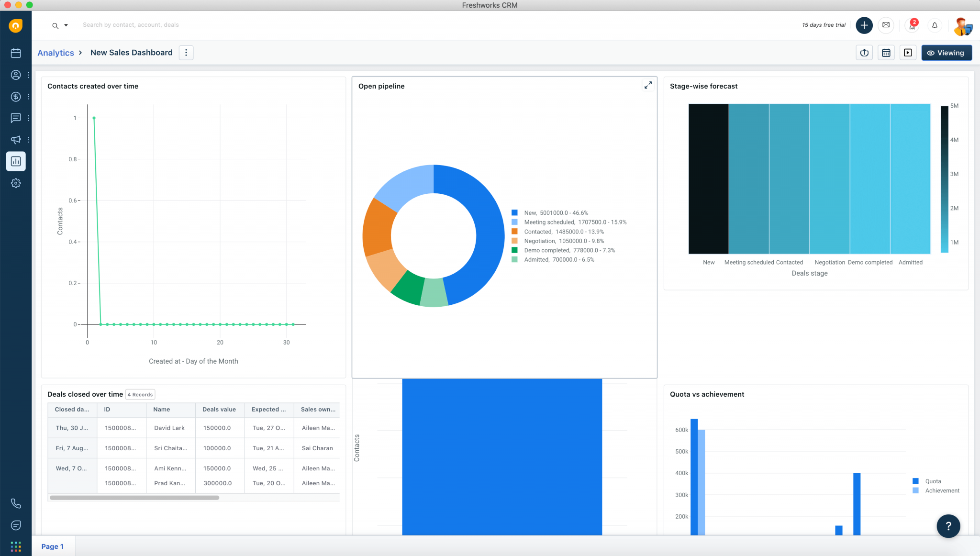Click the marketing megaphone sidebar icon
980x556 pixels.
(x=16, y=140)
